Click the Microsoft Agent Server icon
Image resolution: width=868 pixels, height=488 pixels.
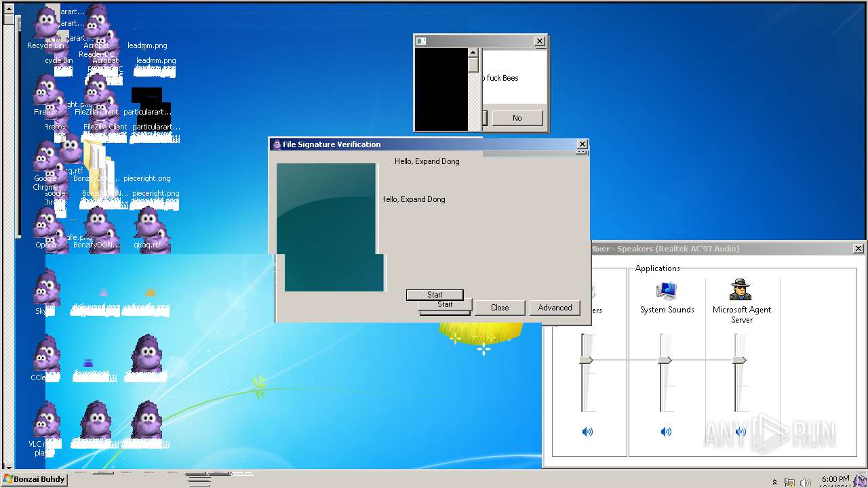741,290
